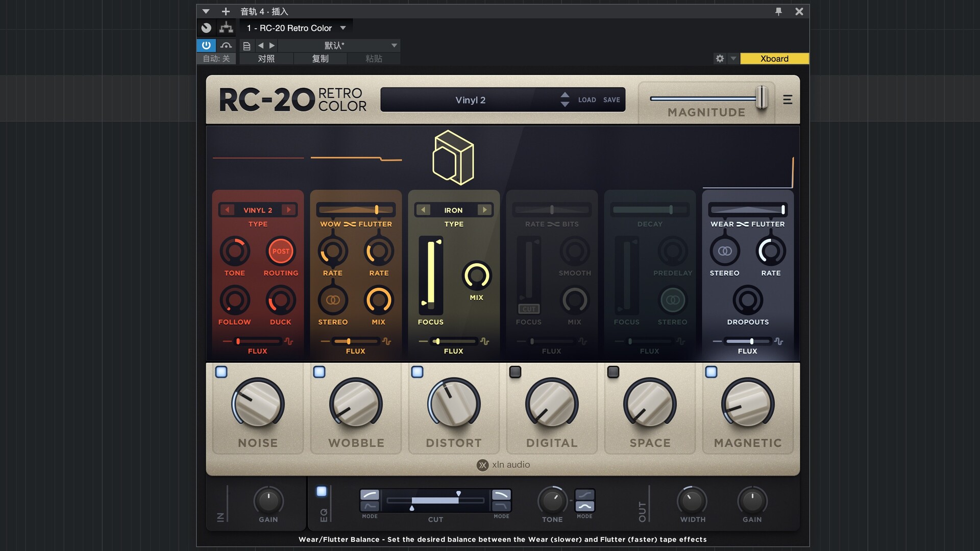The image size is (980, 551).
Task: Pin the plugin window with pushpin icon
Action: pos(778,11)
